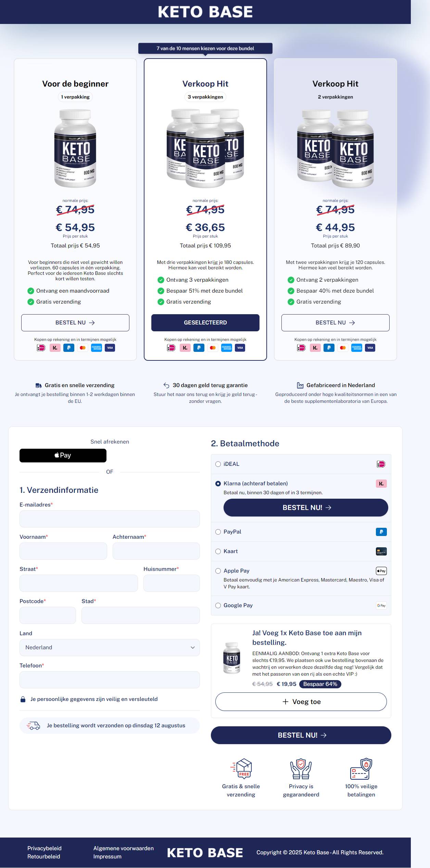Click the Google Pay badge icon
The image size is (430, 868).
(x=381, y=605)
